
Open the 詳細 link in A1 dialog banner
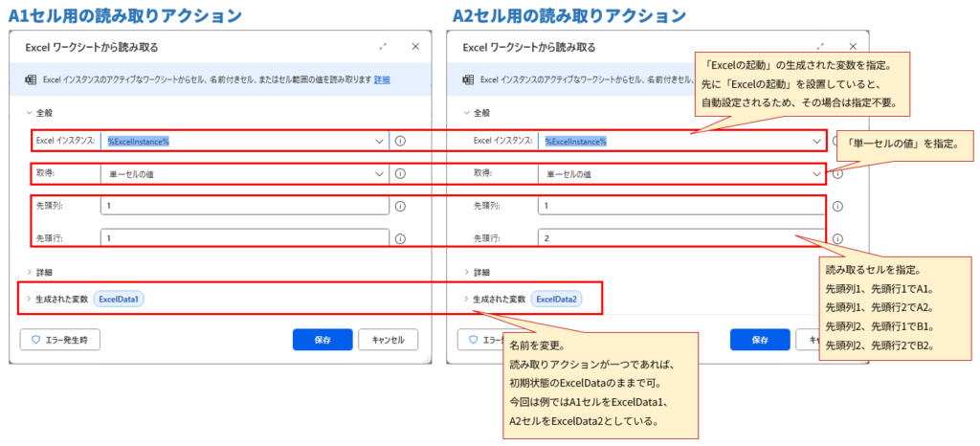(x=382, y=80)
